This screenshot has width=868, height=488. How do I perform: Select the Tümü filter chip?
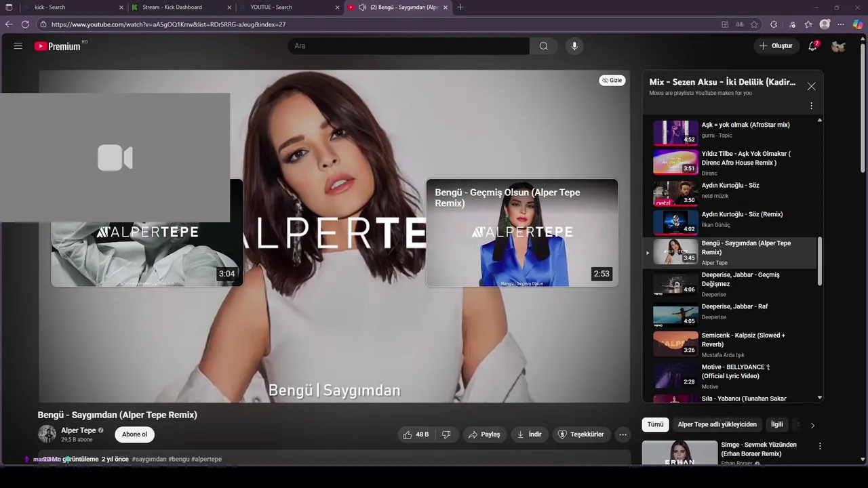[x=655, y=424]
